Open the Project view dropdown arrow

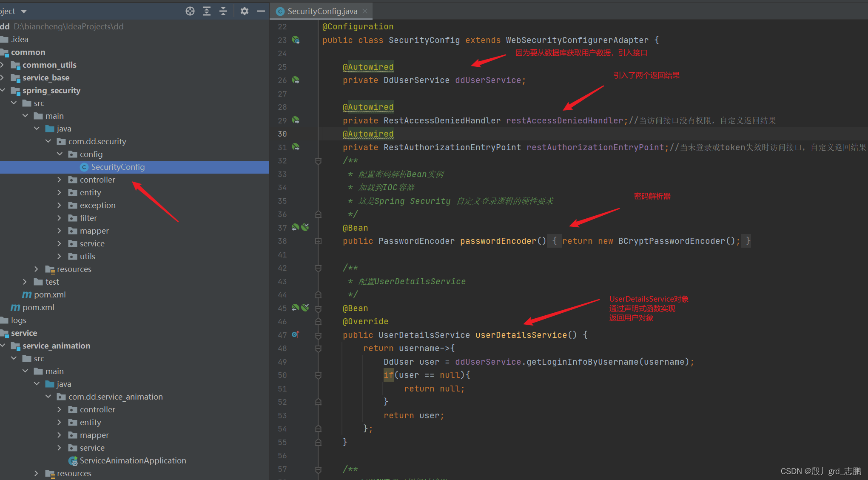(24, 11)
